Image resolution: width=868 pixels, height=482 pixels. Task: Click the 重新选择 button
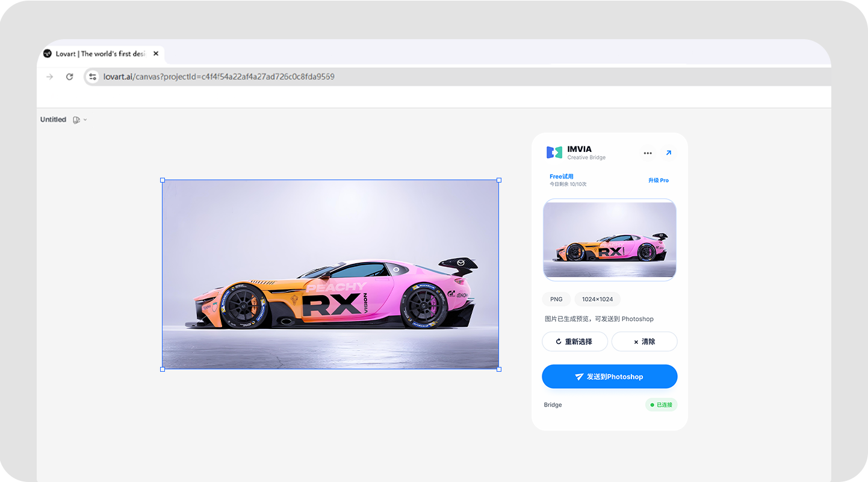[x=575, y=342]
